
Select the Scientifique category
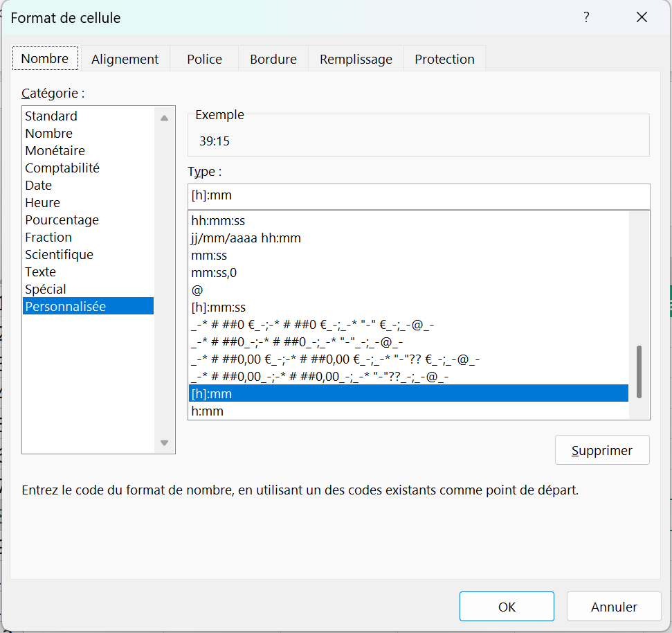pos(89,255)
